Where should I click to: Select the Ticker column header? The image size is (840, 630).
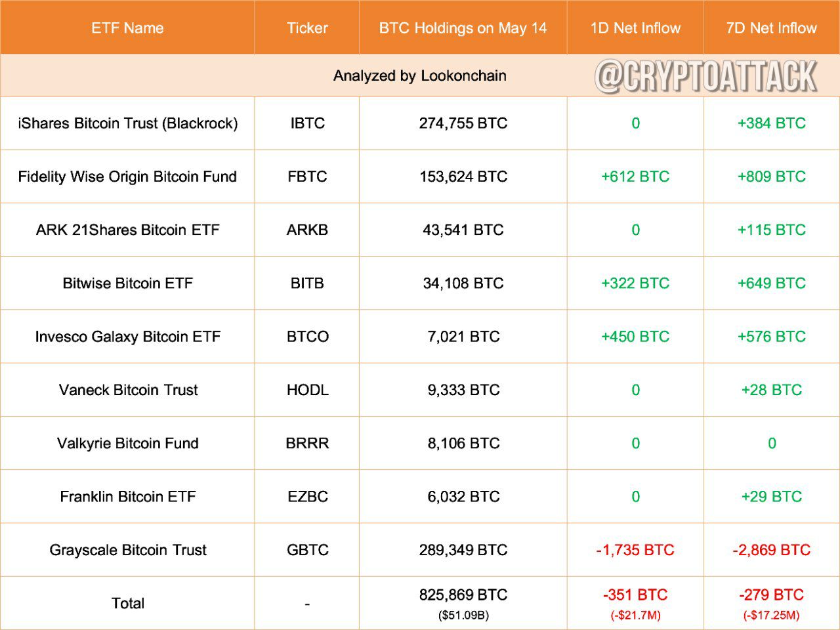(x=307, y=28)
